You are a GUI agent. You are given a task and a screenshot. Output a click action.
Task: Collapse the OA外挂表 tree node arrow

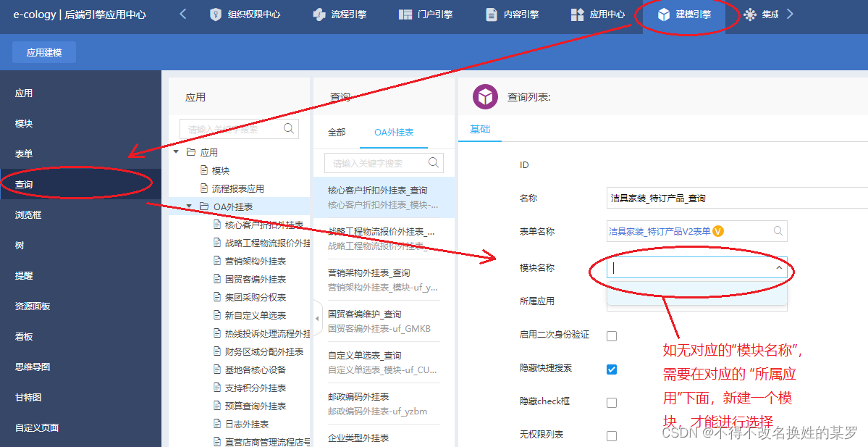coord(190,206)
